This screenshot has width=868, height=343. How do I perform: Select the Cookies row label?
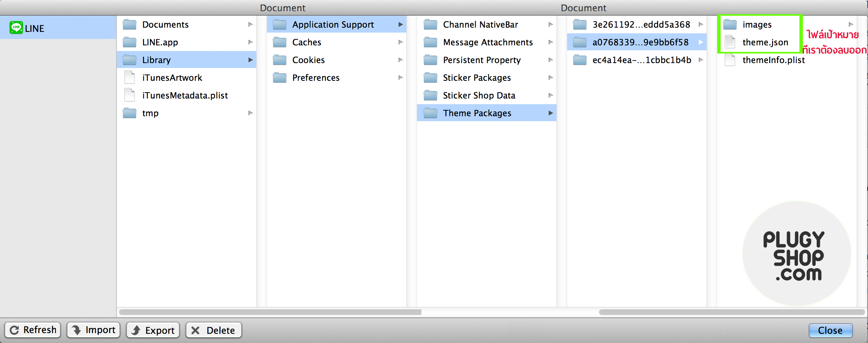coord(308,60)
